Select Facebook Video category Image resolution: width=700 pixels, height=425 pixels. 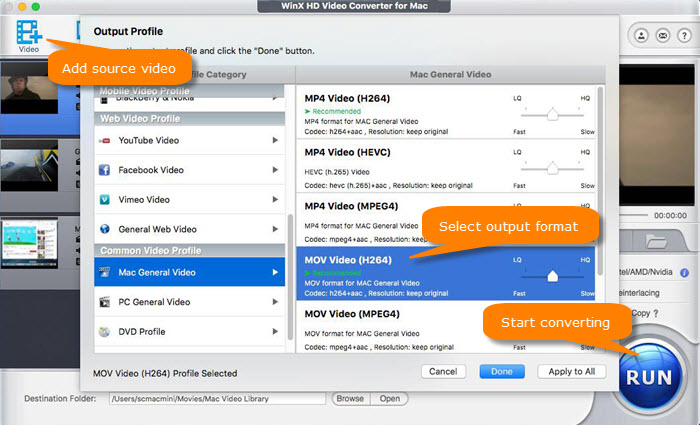(x=189, y=170)
